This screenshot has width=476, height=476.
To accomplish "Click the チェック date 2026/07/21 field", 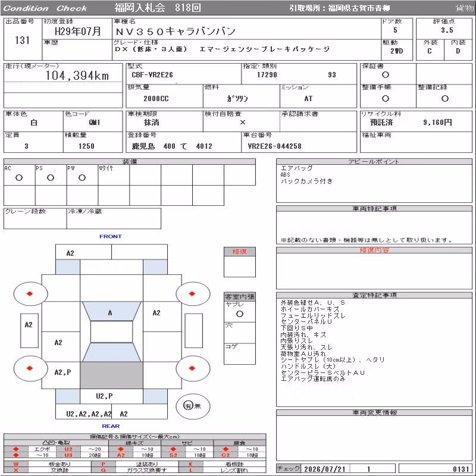I will point(325,469).
